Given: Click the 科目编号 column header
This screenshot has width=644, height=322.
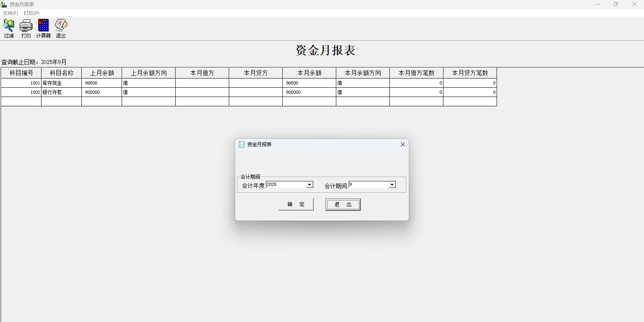Looking at the screenshot, I should tap(21, 73).
